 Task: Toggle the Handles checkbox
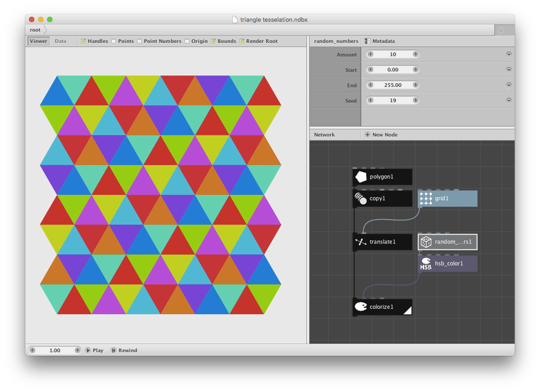(x=83, y=41)
